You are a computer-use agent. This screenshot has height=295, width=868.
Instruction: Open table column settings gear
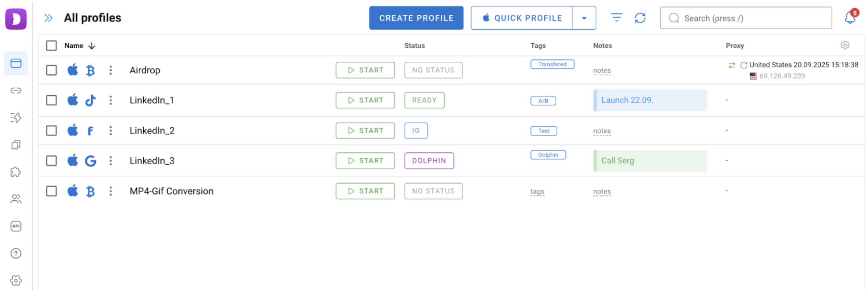pos(844,45)
